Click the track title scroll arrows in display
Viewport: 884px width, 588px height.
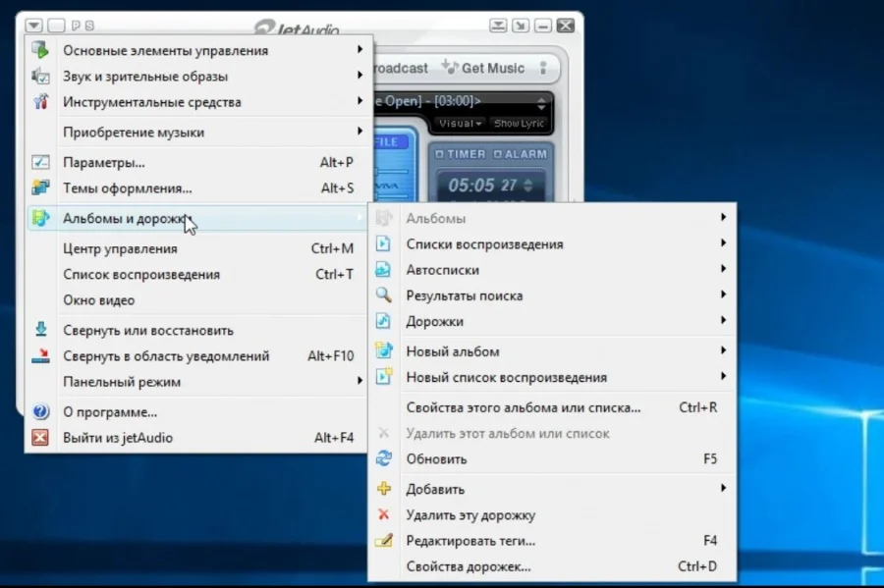[x=541, y=103]
